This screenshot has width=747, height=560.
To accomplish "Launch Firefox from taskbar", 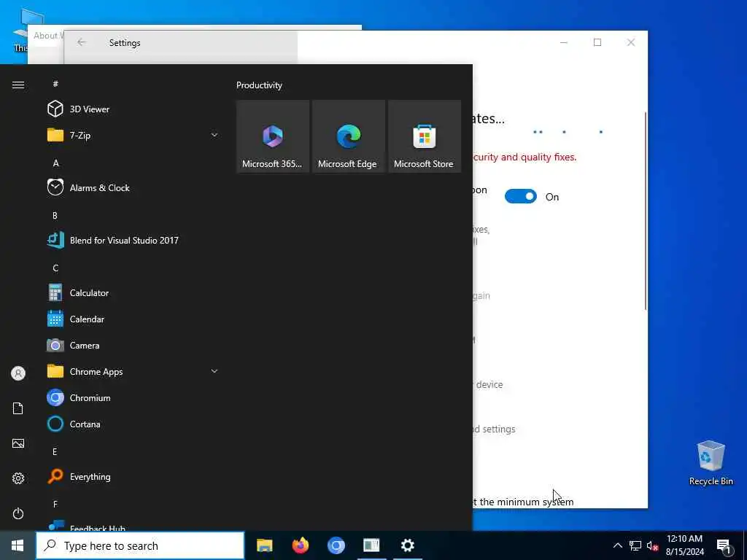I will (300, 545).
